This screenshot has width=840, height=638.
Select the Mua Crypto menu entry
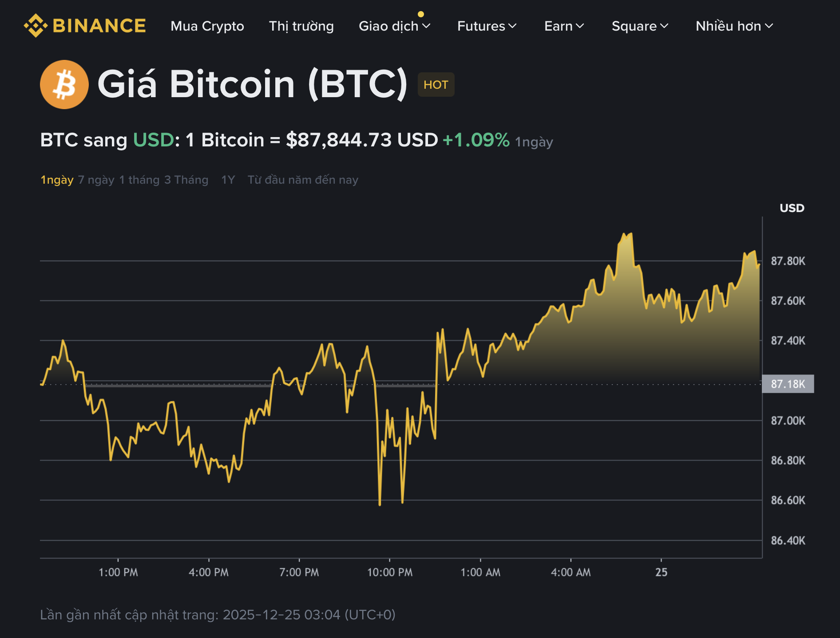pyautogui.click(x=207, y=27)
